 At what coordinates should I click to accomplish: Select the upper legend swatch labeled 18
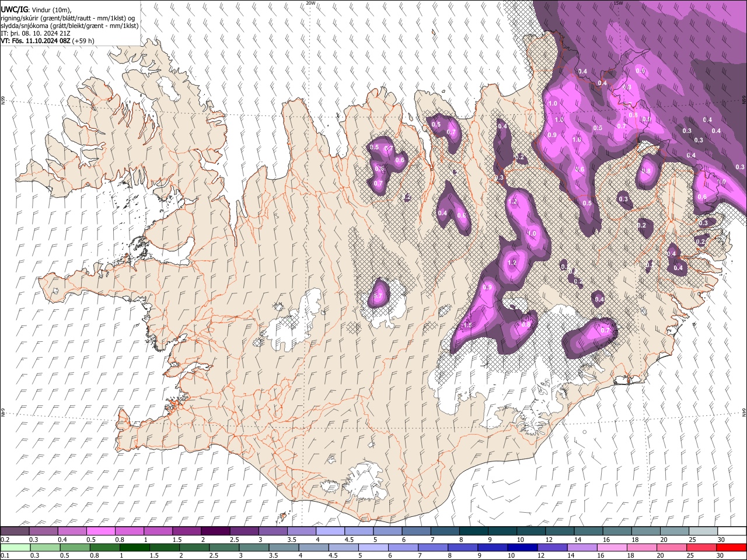click(645, 531)
